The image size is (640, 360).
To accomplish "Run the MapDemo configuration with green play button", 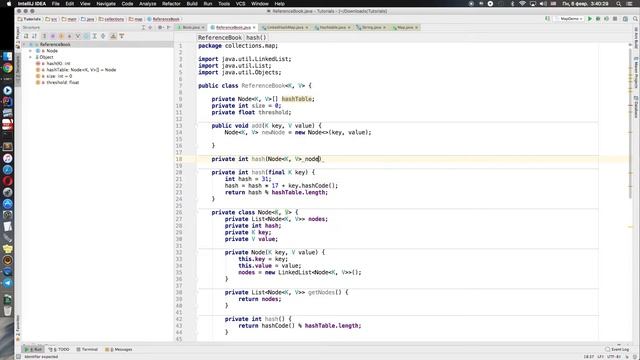I will click(x=589, y=19).
